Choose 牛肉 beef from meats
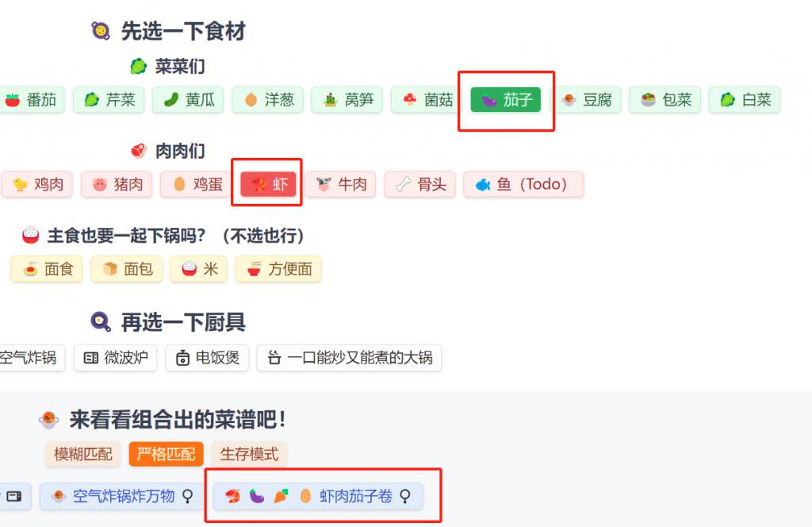The height and width of the screenshot is (527, 812). click(x=341, y=184)
